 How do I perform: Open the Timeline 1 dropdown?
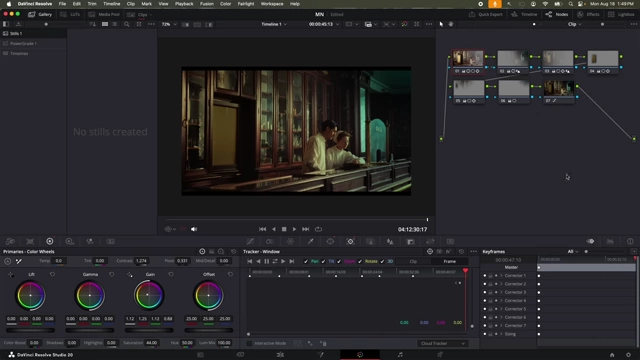coord(274,24)
